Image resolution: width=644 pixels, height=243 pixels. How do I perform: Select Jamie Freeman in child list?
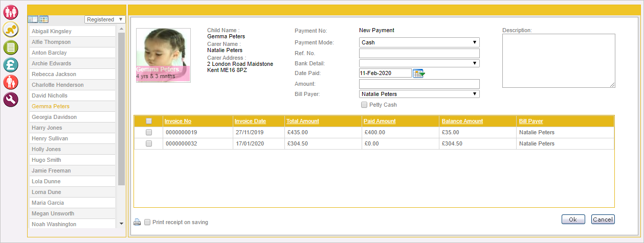coord(72,171)
